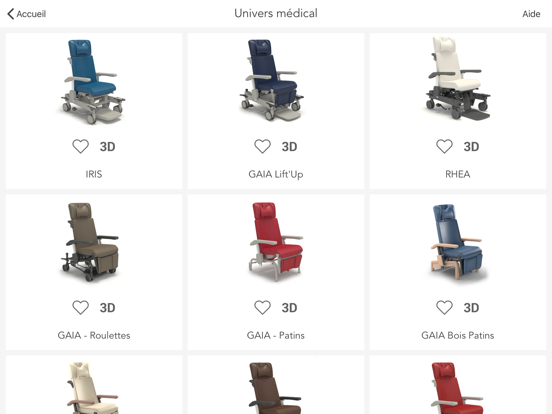The image size is (552, 414).
Task: Select the blue IRIS chair image
Action: tap(93, 82)
